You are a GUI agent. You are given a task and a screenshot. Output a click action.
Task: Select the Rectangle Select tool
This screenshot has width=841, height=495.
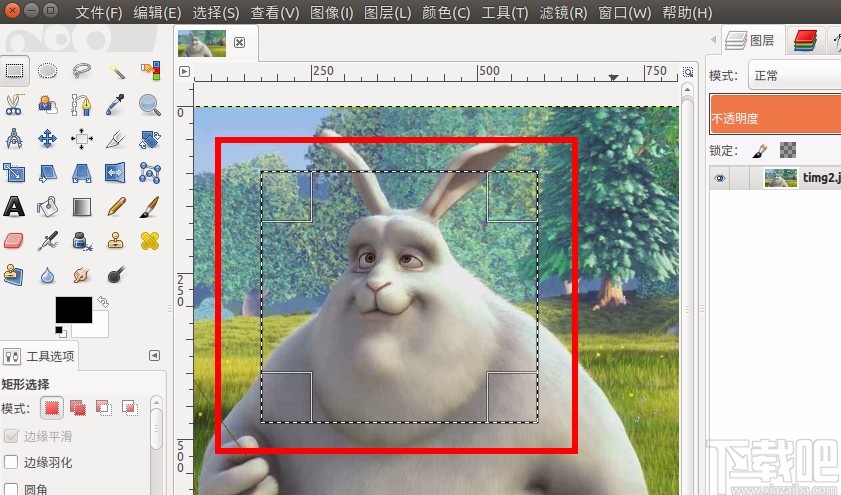(14, 70)
